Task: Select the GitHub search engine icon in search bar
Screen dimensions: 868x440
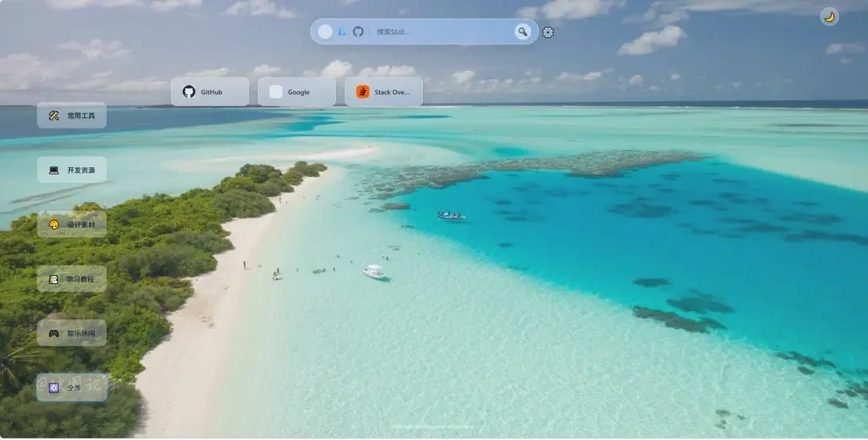Action: click(x=358, y=31)
